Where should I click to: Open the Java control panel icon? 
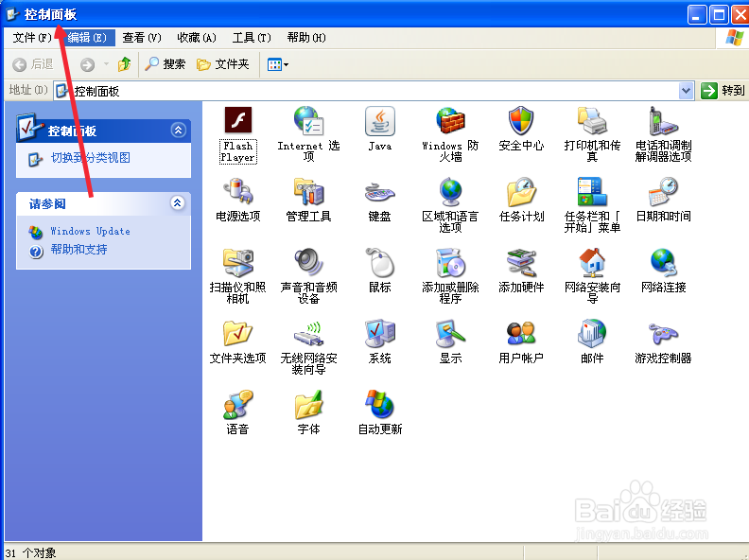click(380, 120)
